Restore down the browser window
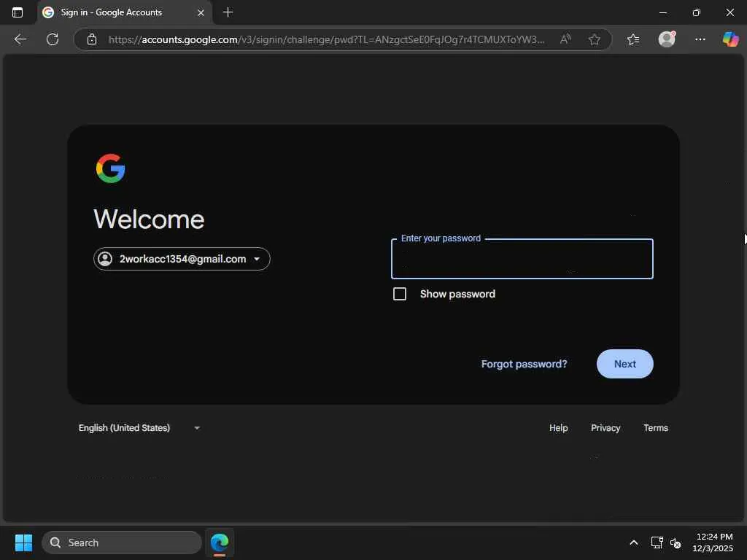 click(x=696, y=13)
